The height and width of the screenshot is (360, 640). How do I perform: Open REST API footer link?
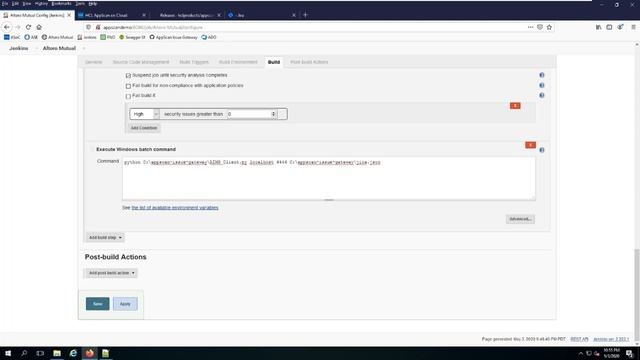[x=579, y=339]
